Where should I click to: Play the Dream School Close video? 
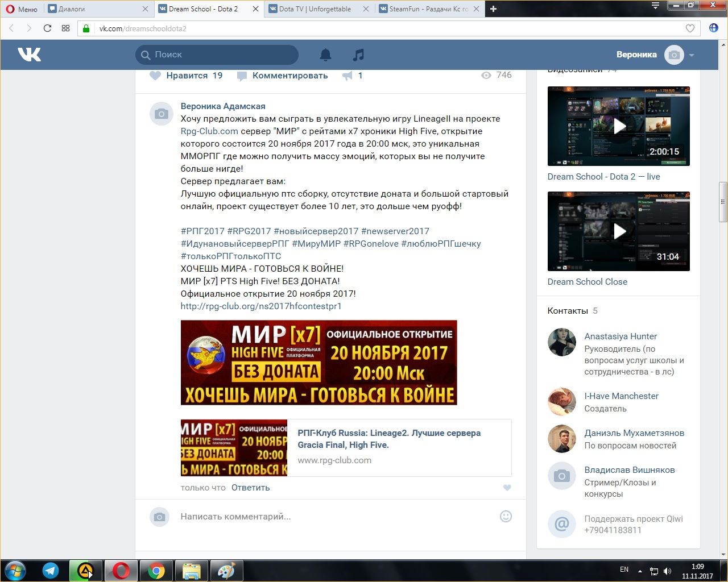[x=619, y=231]
